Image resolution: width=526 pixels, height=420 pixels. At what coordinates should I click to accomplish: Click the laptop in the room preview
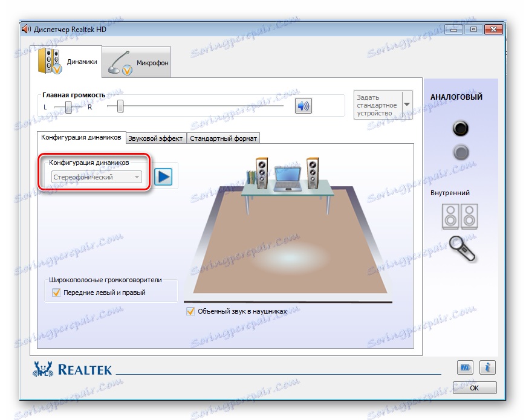[288, 179]
